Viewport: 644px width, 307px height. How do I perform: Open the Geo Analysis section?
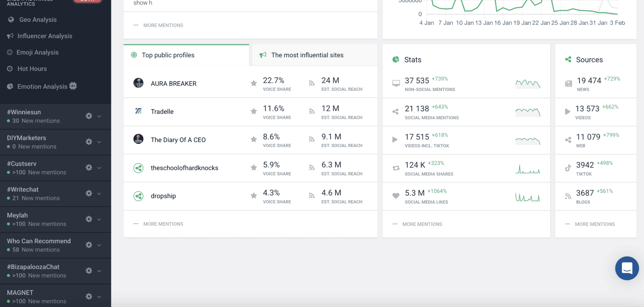(x=37, y=19)
